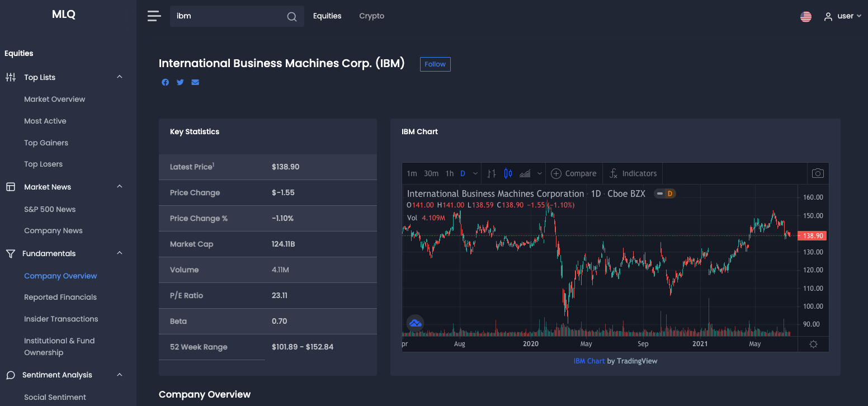Collapse the Sentiment Analysis section chevron
This screenshot has width=868, height=406.
click(x=119, y=375)
